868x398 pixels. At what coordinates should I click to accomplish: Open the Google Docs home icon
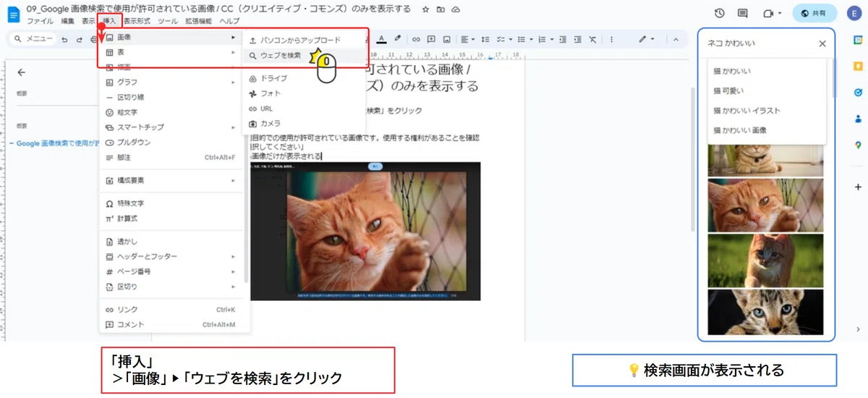(x=12, y=14)
